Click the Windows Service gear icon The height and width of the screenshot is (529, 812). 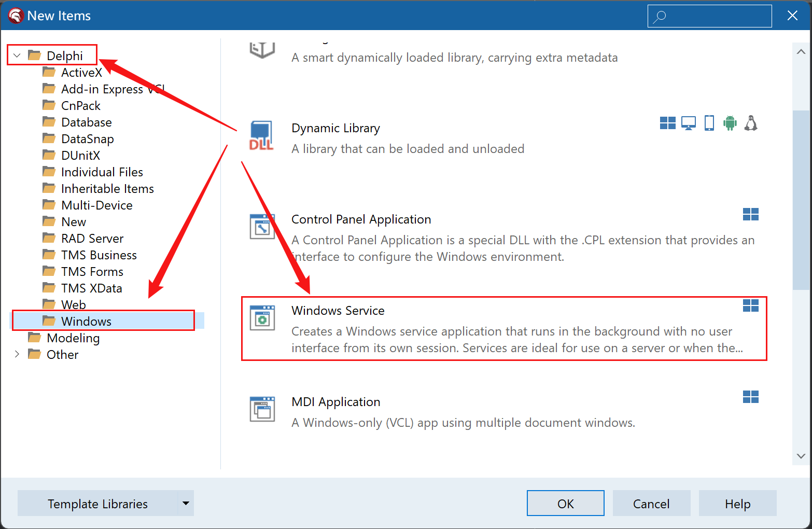pyautogui.click(x=262, y=318)
